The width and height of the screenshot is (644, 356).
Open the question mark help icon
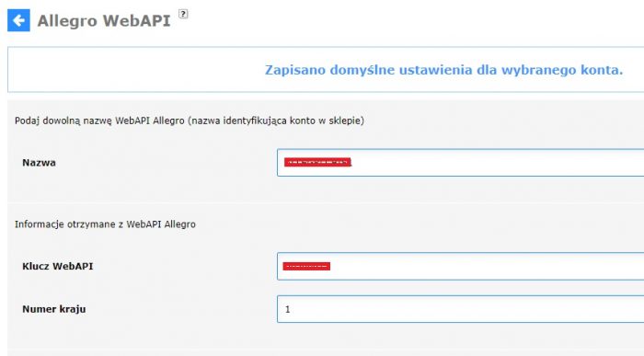(x=183, y=14)
